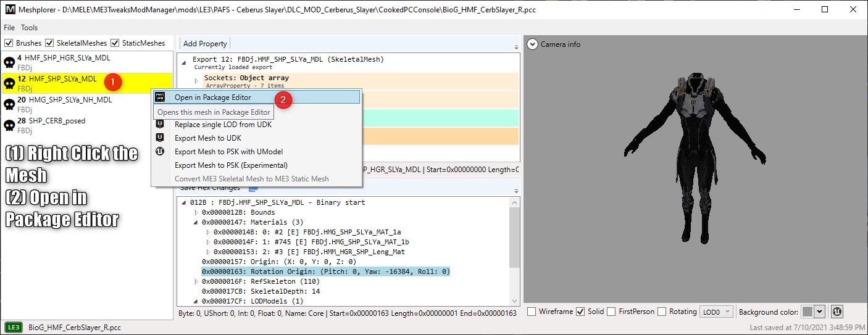Expand the Sockets Object array node
Screen dimensions: 868x335
click(197, 81)
